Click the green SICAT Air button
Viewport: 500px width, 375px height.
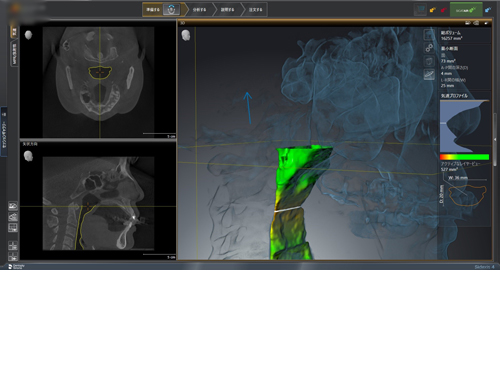pyautogui.click(x=466, y=10)
